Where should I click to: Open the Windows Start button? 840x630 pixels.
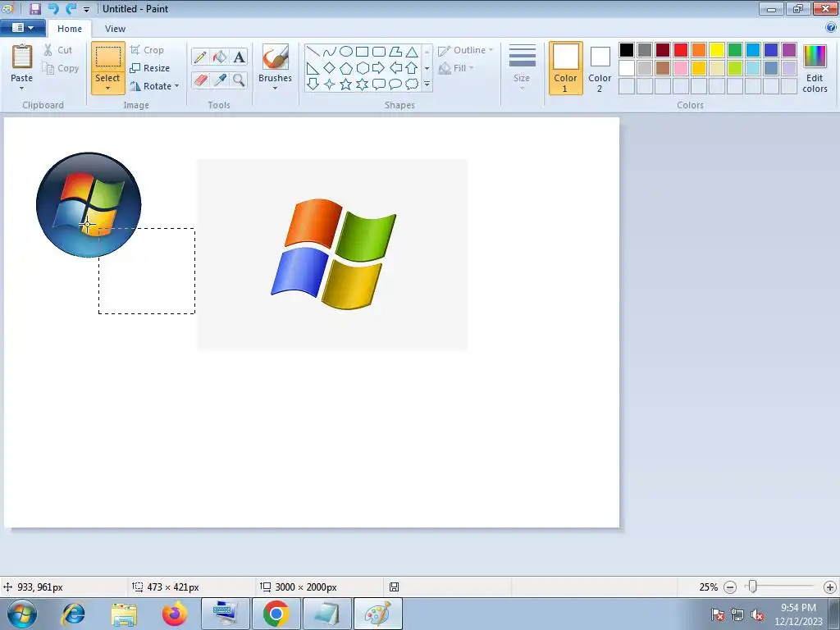point(22,614)
